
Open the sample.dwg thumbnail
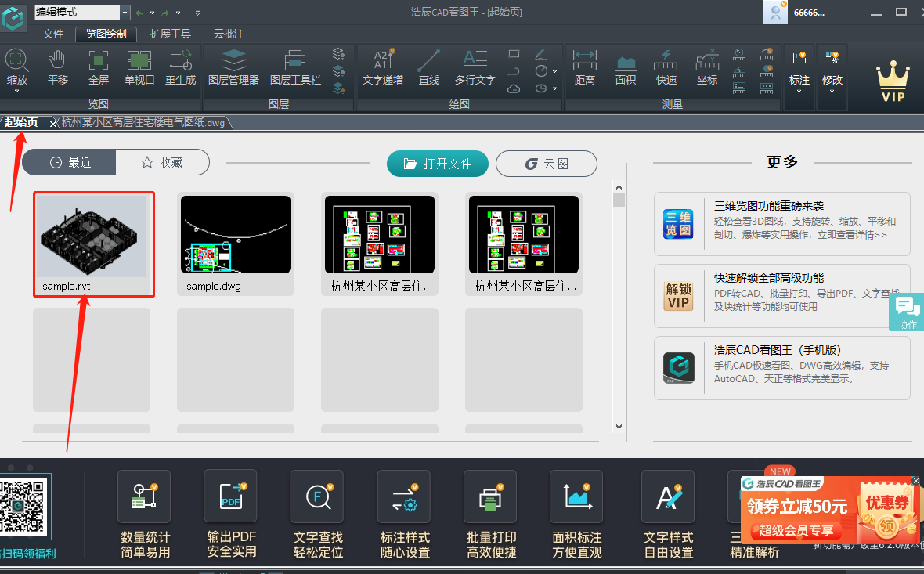(236, 244)
